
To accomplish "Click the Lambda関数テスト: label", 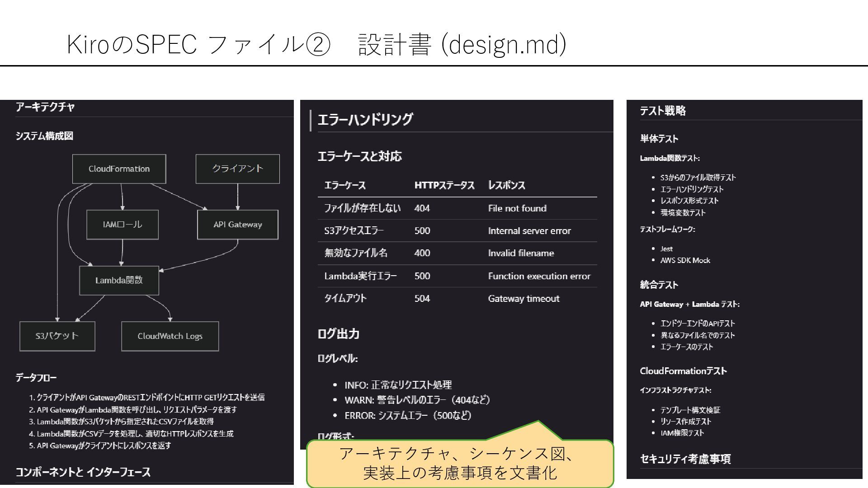I will [x=670, y=158].
